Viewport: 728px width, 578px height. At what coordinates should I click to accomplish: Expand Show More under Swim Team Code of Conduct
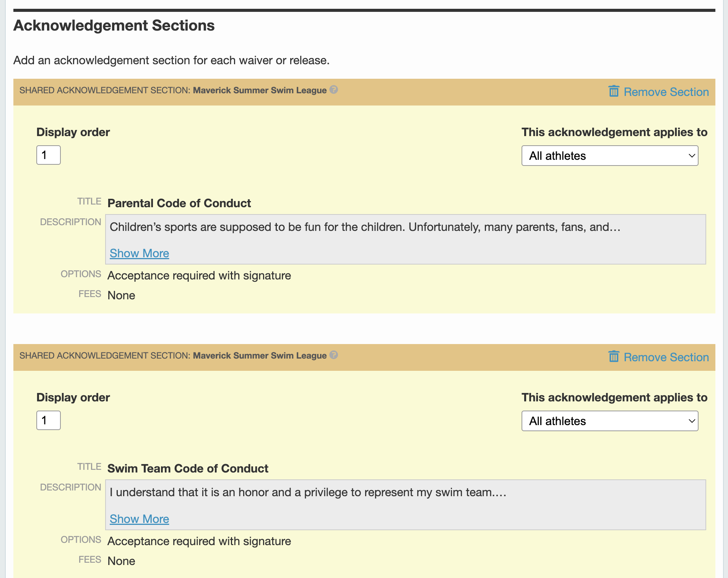click(139, 519)
